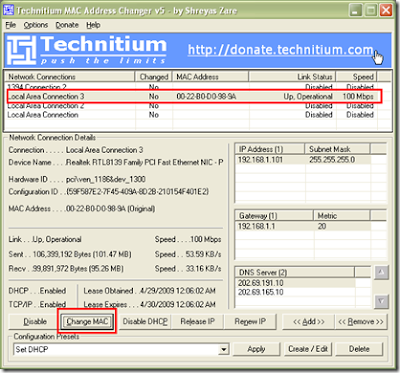Click the Subnet Mask column header

[x=337, y=149]
